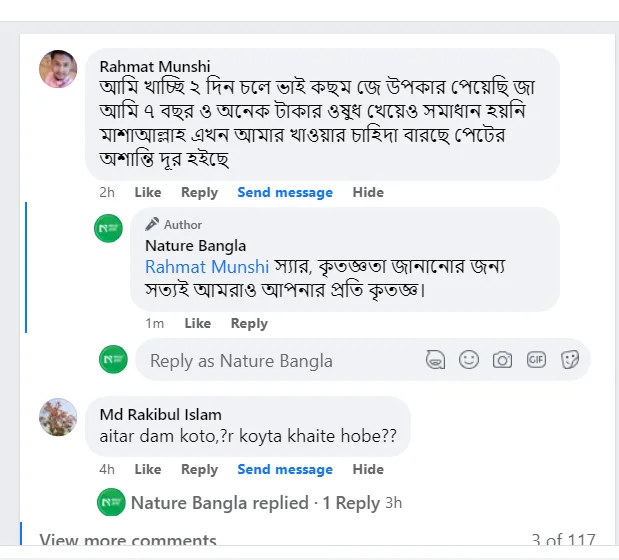Image resolution: width=619 pixels, height=560 pixels.
Task: Hide Rahmat Munshi's comment
Action: 368,192
